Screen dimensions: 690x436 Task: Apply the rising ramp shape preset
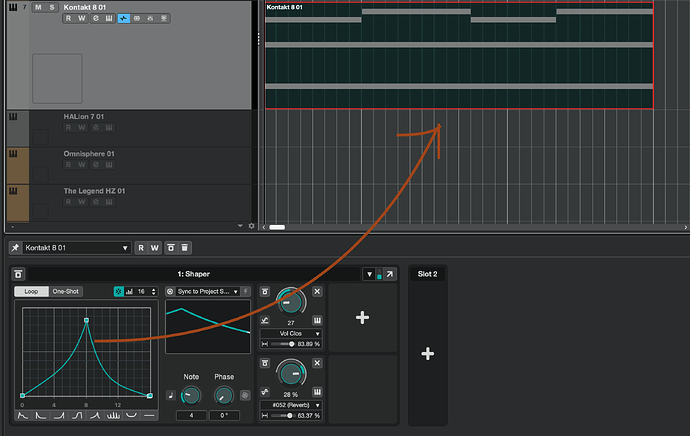point(59,415)
